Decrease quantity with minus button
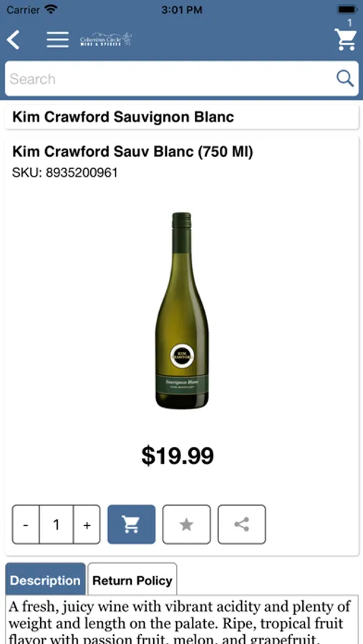Screen dimensions: 363x644 click(26, 525)
